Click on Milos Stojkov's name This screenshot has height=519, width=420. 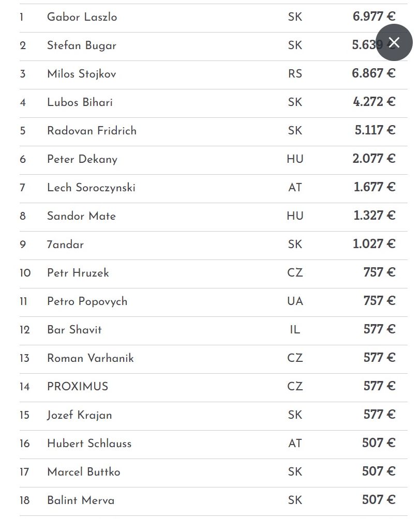81,74
